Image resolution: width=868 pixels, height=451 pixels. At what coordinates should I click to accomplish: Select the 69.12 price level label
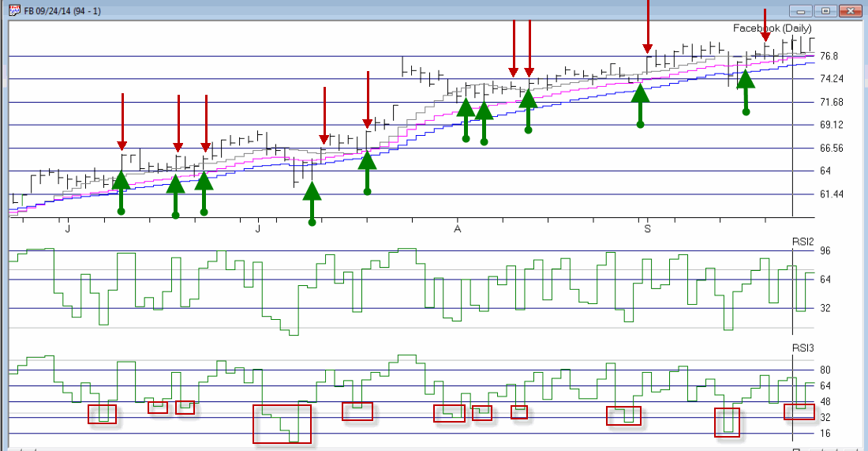click(x=832, y=125)
